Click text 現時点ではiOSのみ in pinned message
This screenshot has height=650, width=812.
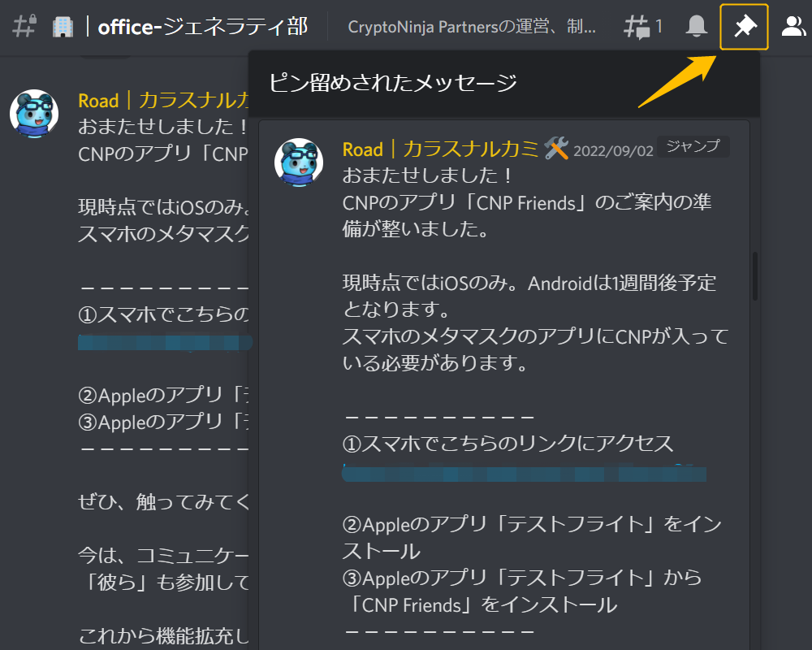425,283
